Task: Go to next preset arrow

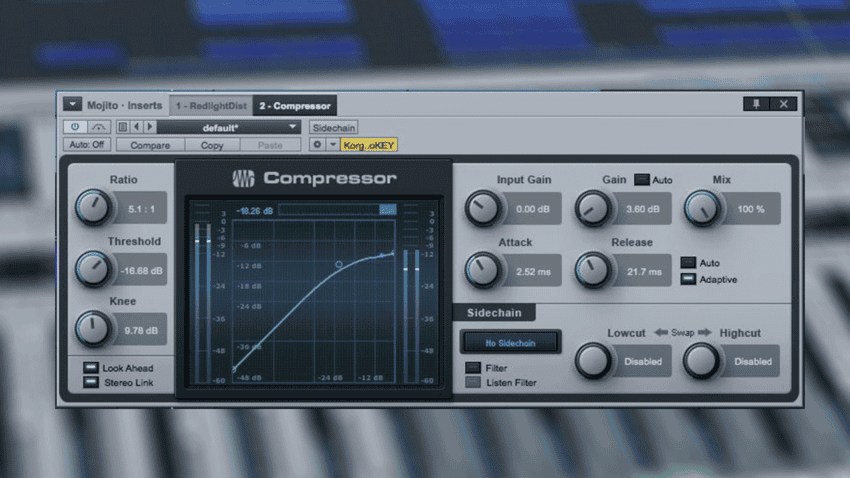Action: 150,127
